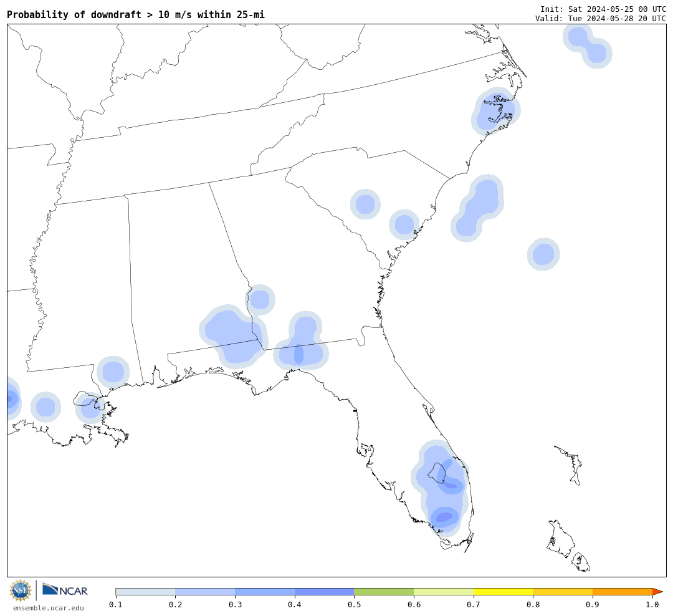Click the 'Init: Sat 2024-05-25 00 UTC' text
Viewport: 673px width, 616px height.
(603, 9)
